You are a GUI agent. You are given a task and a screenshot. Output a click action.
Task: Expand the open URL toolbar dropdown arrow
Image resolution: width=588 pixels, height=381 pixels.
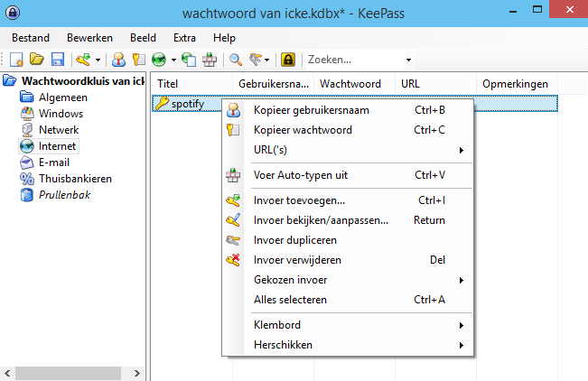click(173, 60)
